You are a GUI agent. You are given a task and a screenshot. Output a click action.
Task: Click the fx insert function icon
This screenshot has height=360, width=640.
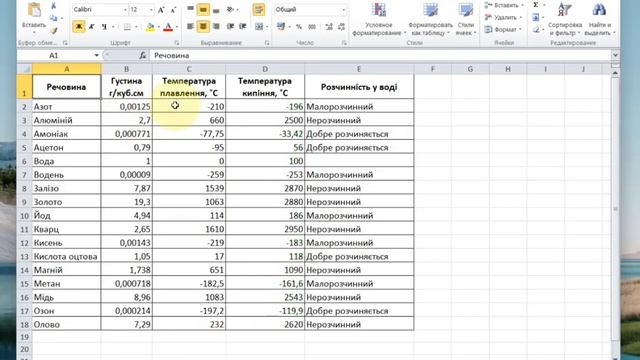(142, 56)
